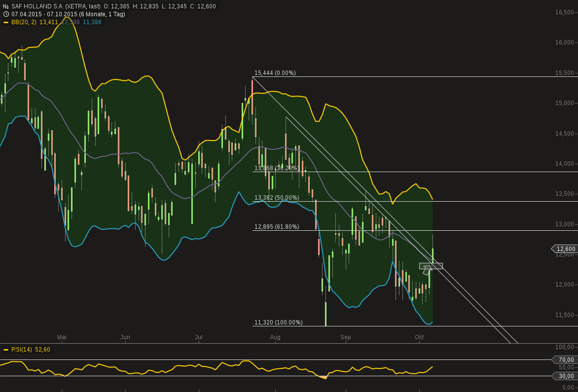Image resolution: width=578 pixels, height=392 pixels.
Task: Click the RSI 30,00 level tag
Action: [564, 376]
